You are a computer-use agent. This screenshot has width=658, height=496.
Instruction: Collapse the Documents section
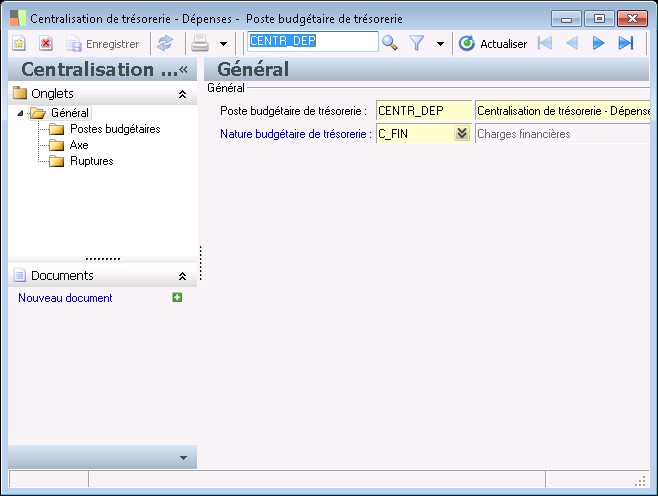pyautogui.click(x=183, y=276)
